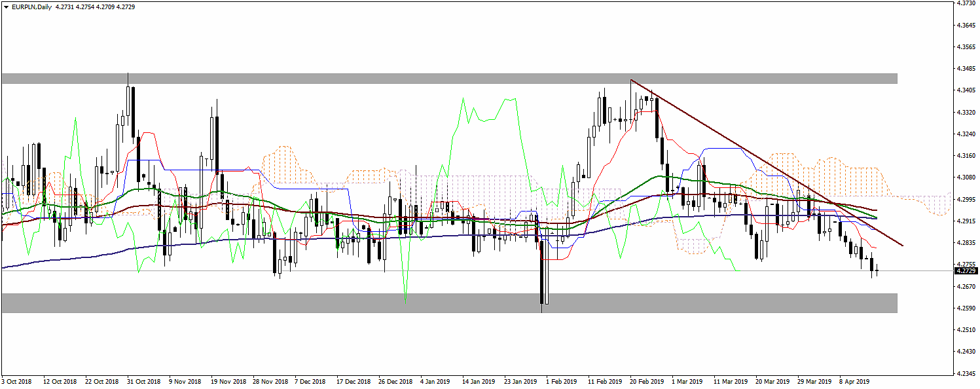Click the 4.3485 price axis label

[x=966, y=69]
